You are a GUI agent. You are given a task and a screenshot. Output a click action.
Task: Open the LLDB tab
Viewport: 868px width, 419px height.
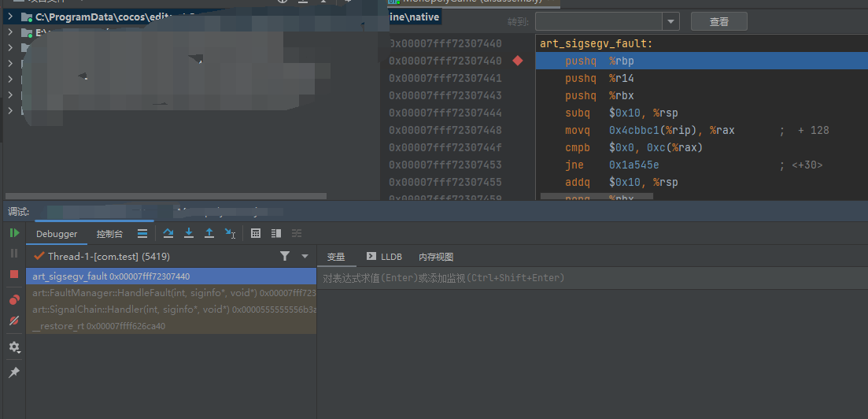384,257
